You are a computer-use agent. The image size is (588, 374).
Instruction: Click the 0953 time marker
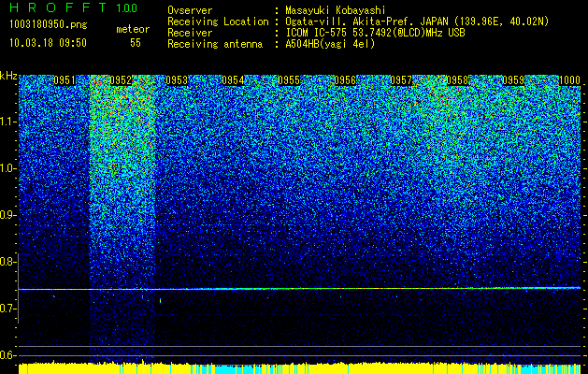point(177,80)
